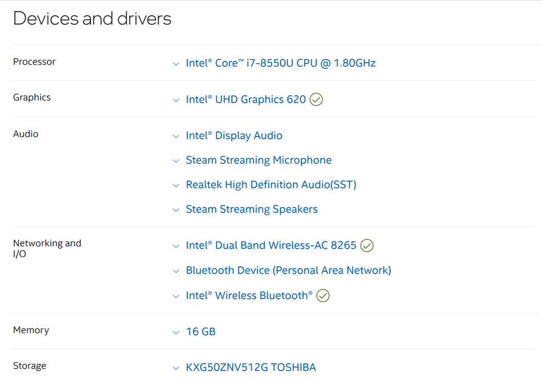Open the Steam Streaming Microphone link
542x392 pixels.
coord(259,160)
